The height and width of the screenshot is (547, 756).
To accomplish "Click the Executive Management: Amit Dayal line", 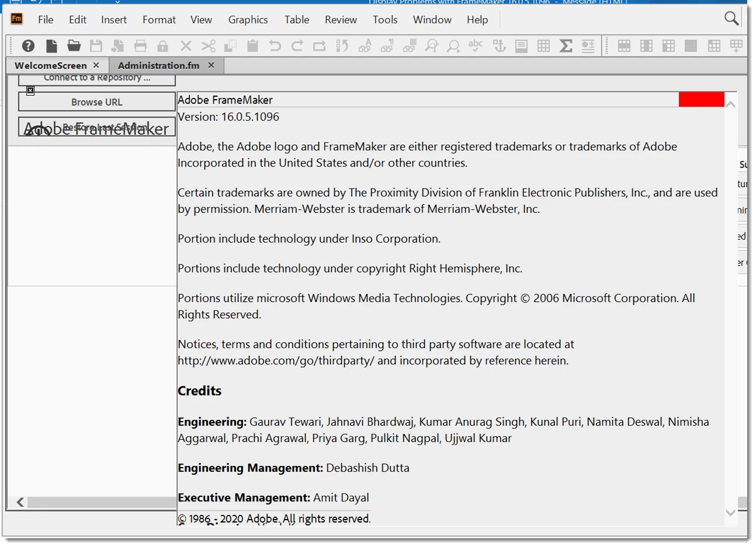I will [273, 497].
